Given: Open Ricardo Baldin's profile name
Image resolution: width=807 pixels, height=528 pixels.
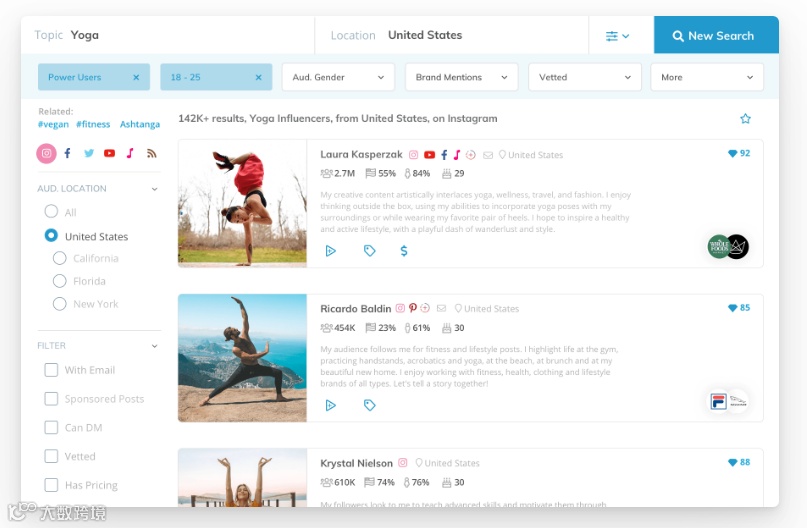Looking at the screenshot, I should point(356,309).
